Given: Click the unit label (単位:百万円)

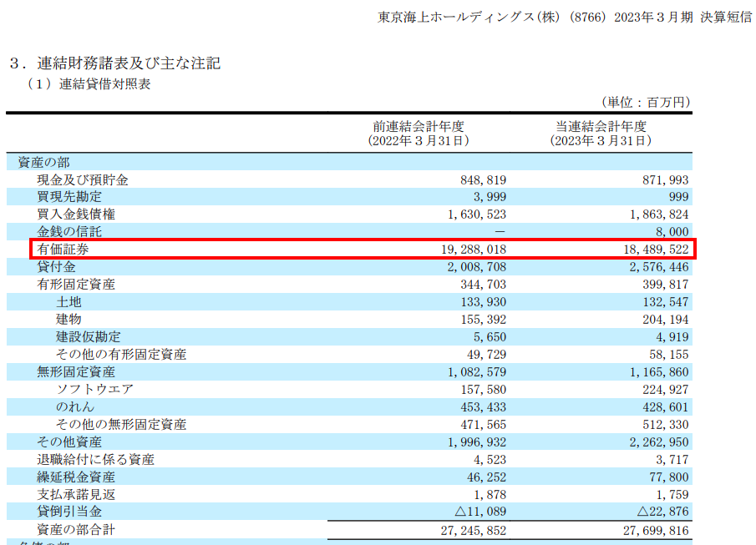Looking at the screenshot, I should click(x=646, y=102).
